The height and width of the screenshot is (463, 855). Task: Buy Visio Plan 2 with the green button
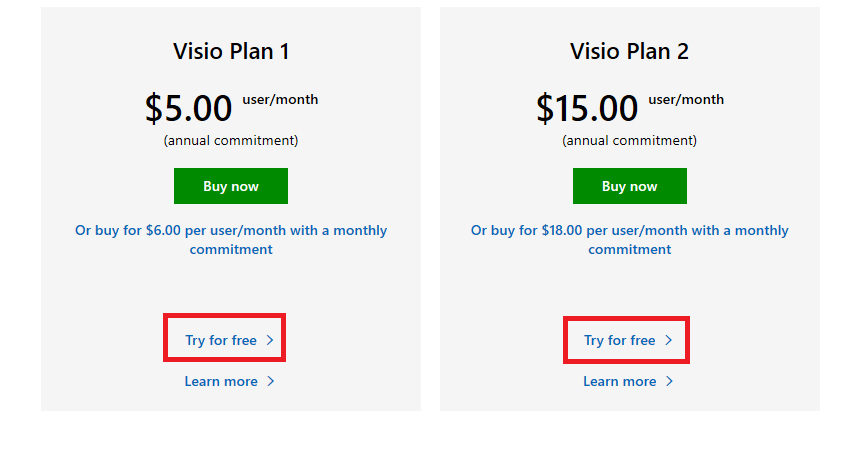tap(630, 186)
